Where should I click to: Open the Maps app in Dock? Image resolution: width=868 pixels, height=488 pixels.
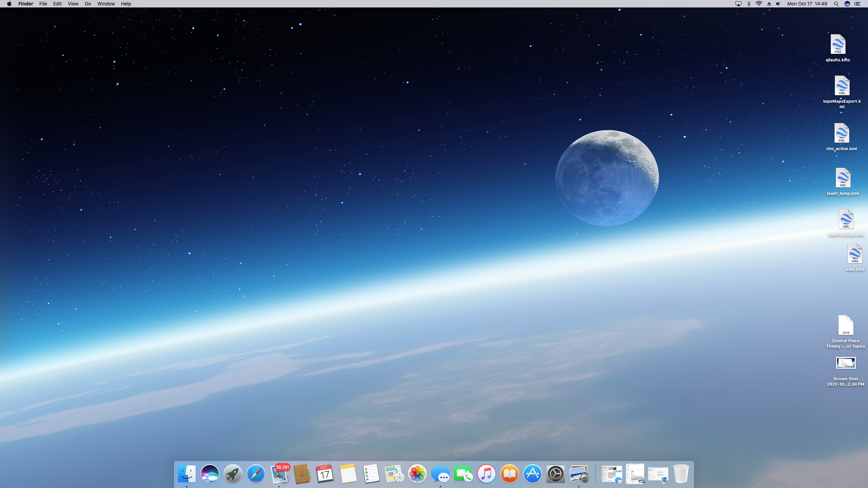pyautogui.click(x=394, y=474)
